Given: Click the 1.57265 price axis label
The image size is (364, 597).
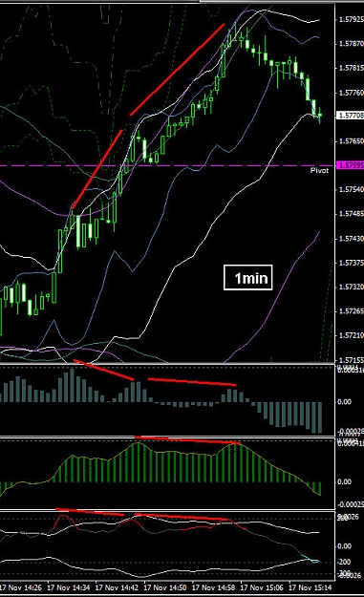Looking at the screenshot, I should pyautogui.click(x=351, y=311).
